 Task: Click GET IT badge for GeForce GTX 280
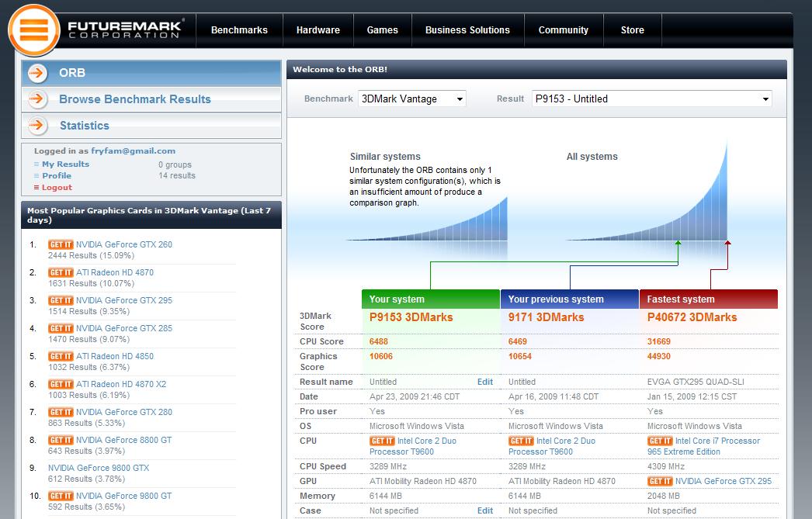61,413
